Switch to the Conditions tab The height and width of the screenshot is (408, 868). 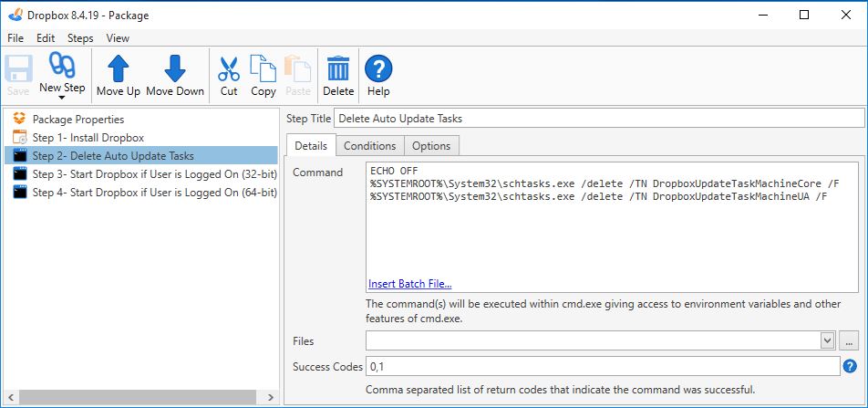point(370,146)
